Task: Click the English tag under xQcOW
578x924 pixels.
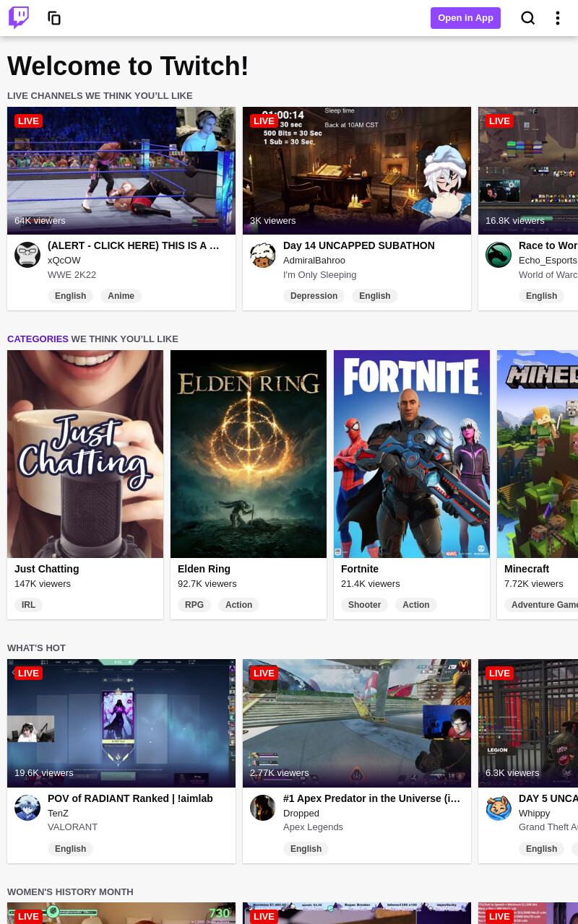Action: pyautogui.click(x=70, y=296)
